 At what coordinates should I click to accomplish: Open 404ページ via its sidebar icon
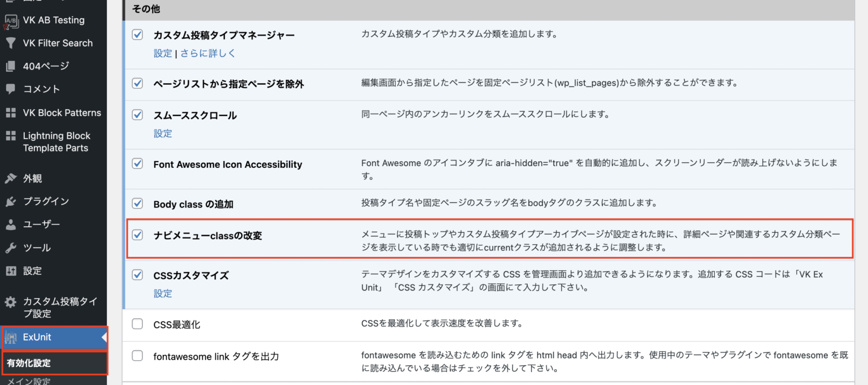11,66
